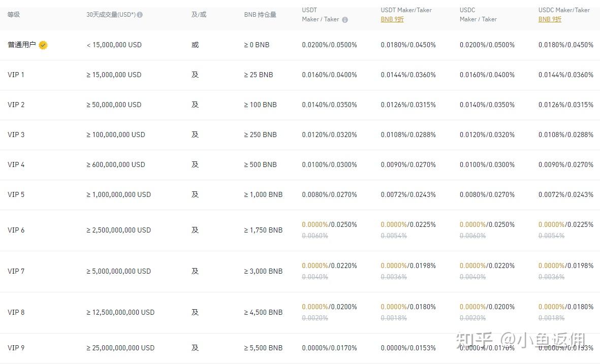This screenshot has width=600, height=364.
Task: Select the VIP 1 row label
Action: click(x=16, y=75)
